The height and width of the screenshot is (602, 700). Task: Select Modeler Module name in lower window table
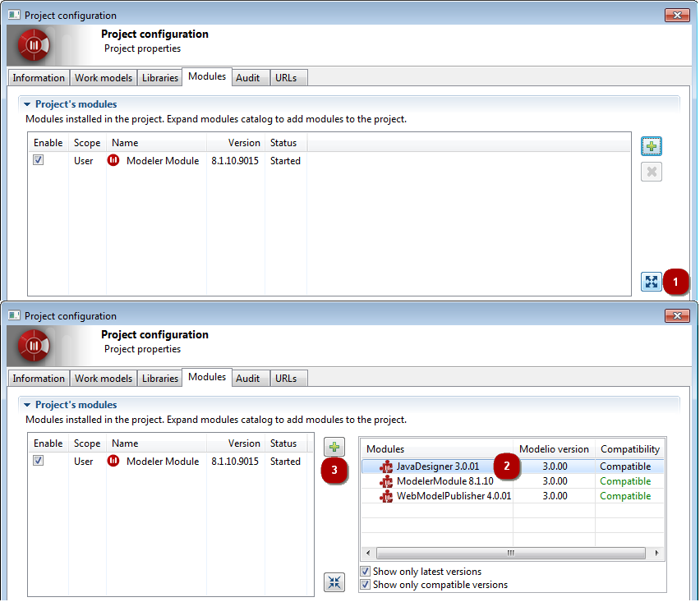163,462
